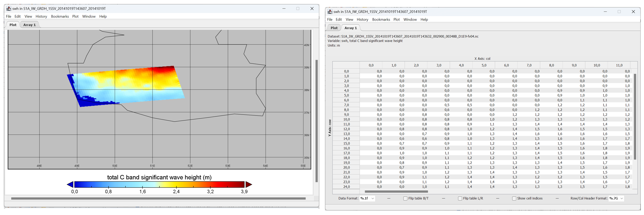Open the View menu in the left plot window

point(28,17)
